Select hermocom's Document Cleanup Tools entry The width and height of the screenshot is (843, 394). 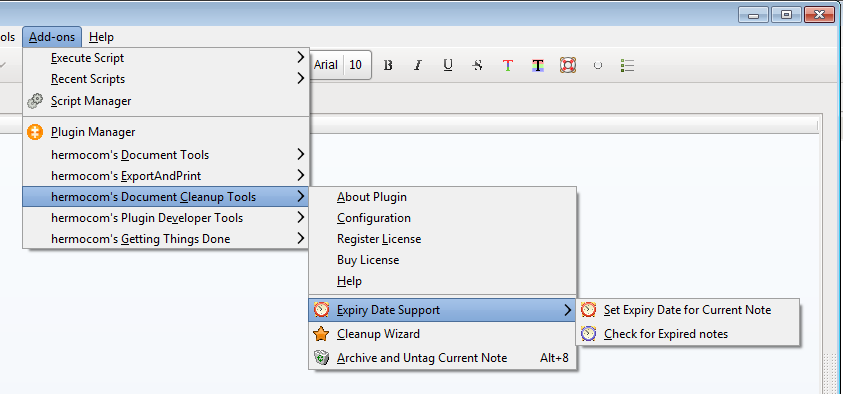[166, 197]
